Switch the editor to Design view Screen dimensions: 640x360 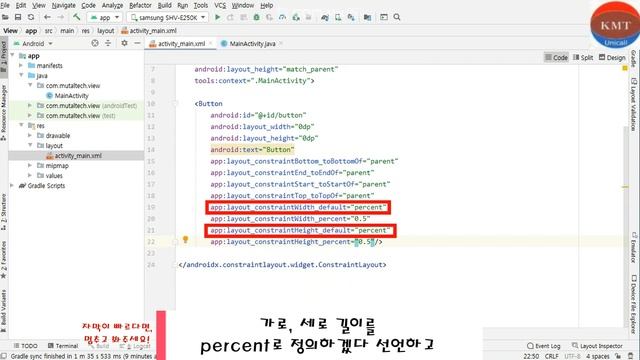pos(612,58)
